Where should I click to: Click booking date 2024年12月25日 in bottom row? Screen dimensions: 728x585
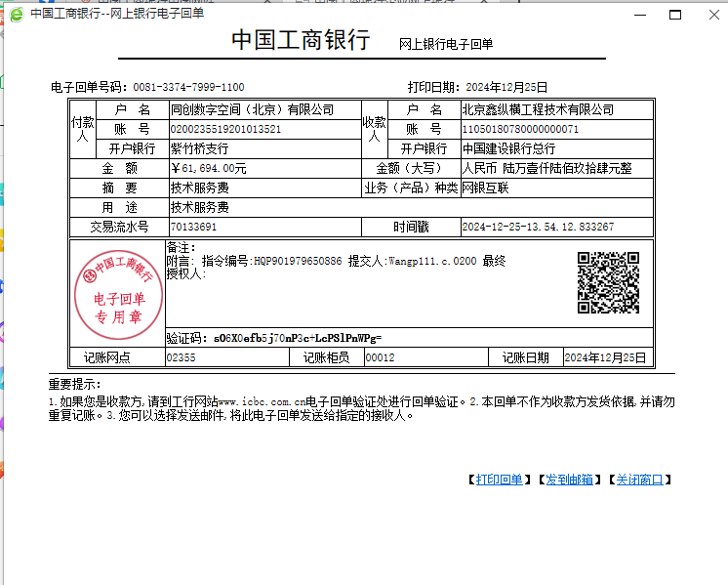click(605, 357)
